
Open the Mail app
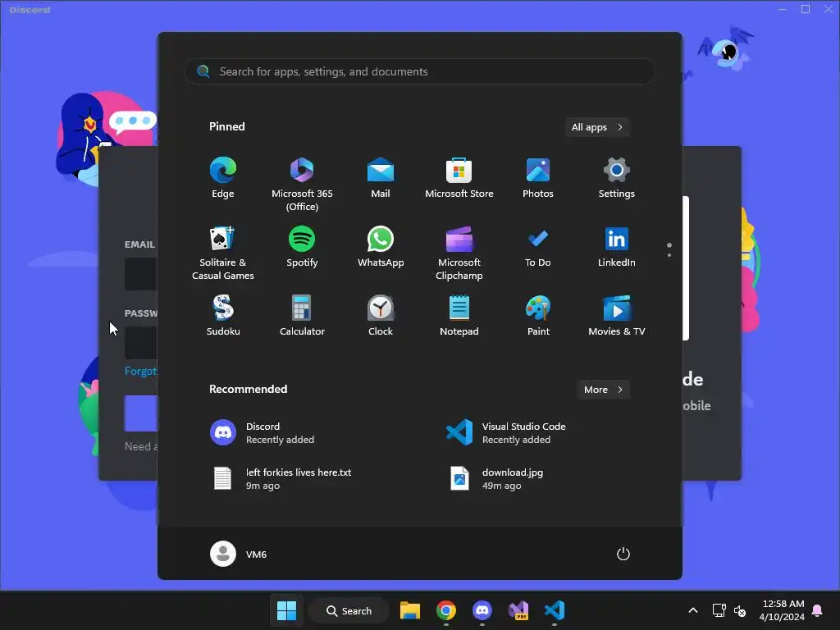click(x=381, y=179)
